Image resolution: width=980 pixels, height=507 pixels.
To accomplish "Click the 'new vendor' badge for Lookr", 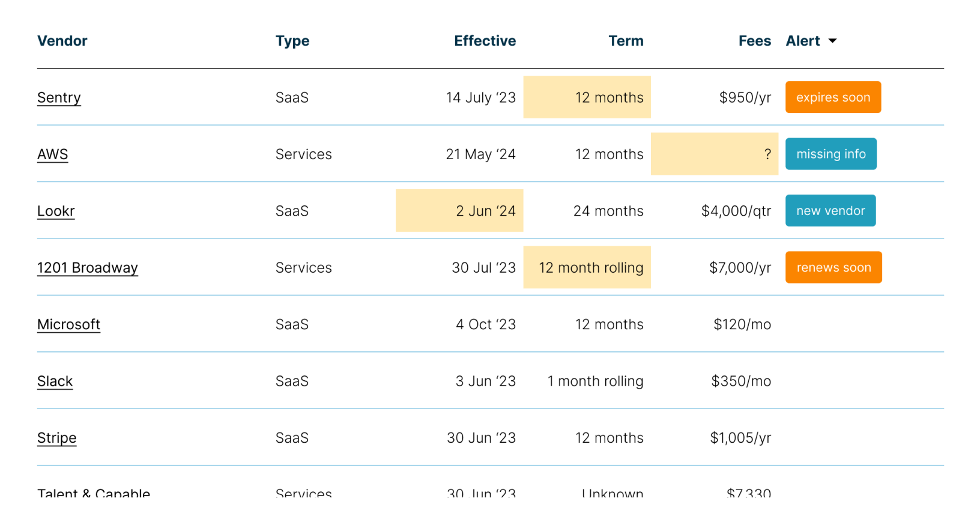I will pos(830,210).
